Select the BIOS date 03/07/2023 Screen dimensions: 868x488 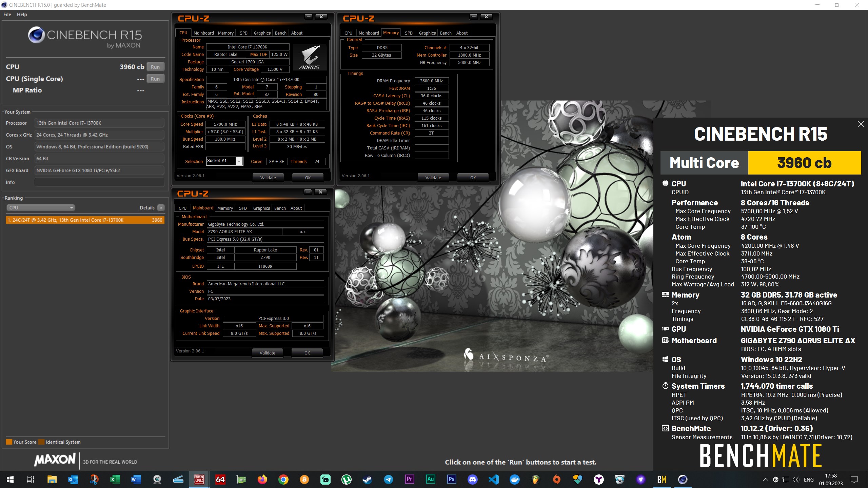265,299
